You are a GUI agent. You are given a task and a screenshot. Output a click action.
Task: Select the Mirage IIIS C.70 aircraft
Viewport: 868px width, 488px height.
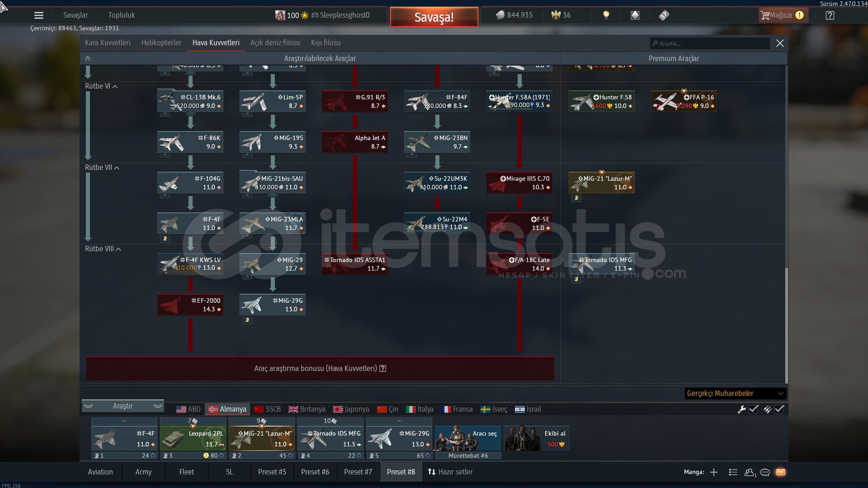(519, 183)
